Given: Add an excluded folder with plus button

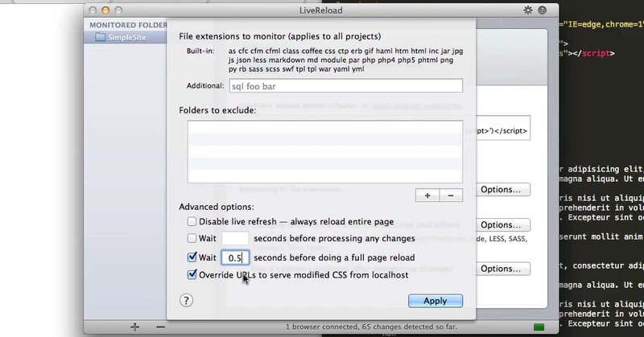Looking at the screenshot, I should tap(427, 195).
